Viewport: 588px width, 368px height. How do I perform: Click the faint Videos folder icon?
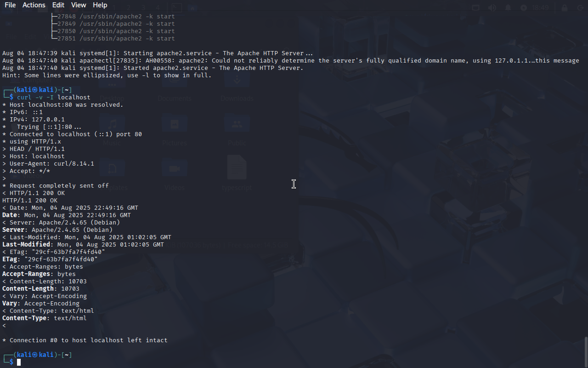click(174, 168)
